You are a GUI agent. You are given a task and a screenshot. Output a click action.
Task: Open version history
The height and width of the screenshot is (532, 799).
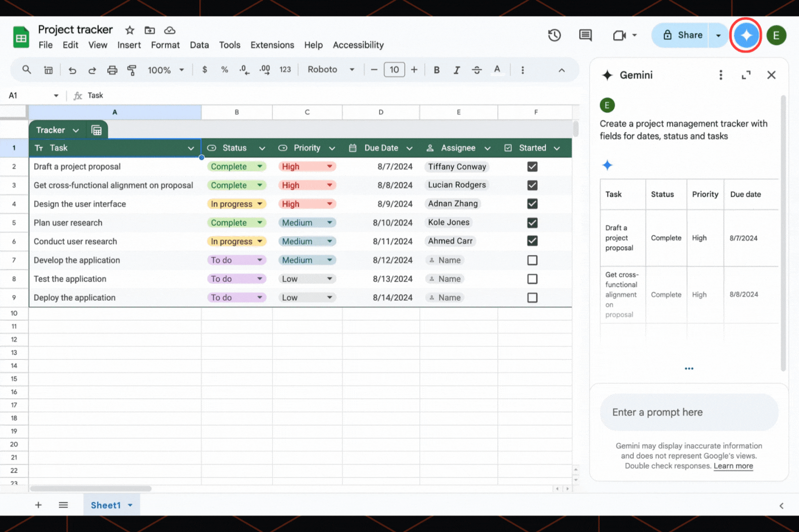[x=554, y=35]
